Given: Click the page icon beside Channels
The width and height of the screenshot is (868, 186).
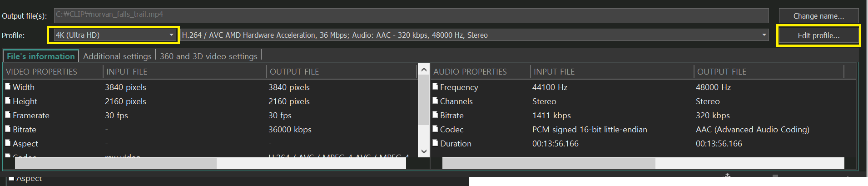Looking at the screenshot, I should tap(435, 101).
